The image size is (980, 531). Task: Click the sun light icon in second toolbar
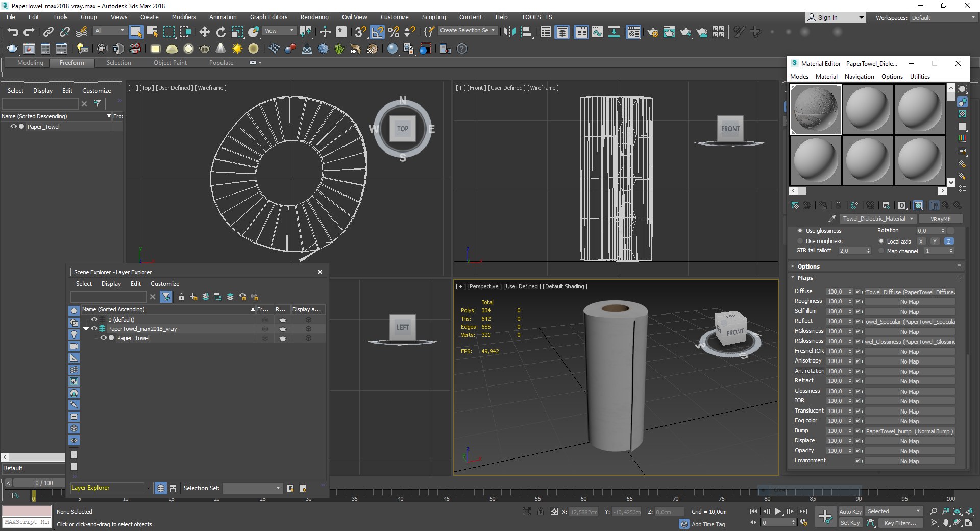point(237,49)
